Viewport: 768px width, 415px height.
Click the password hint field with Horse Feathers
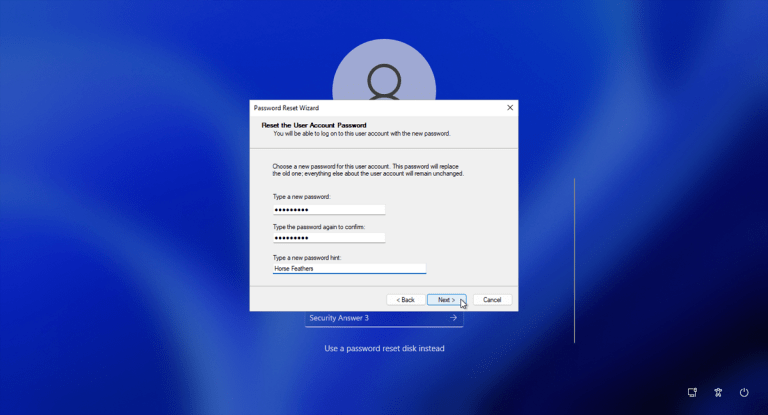click(x=349, y=269)
